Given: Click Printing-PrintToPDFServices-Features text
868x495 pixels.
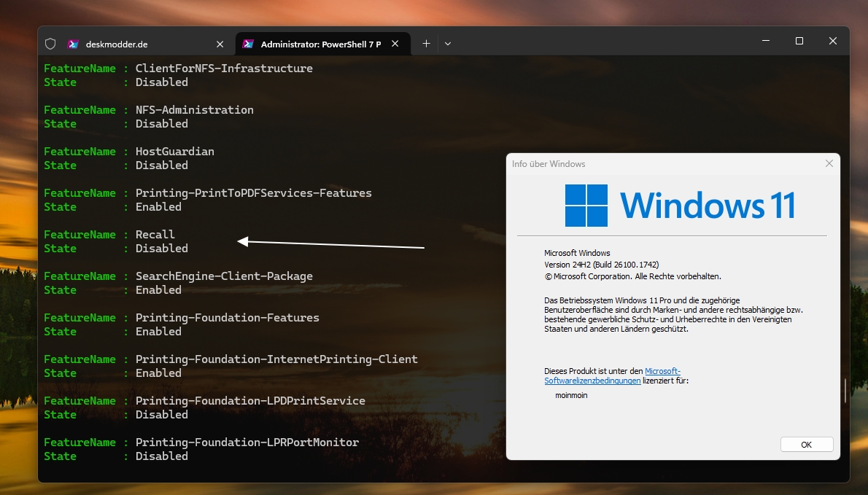Looking at the screenshot, I should [x=254, y=192].
